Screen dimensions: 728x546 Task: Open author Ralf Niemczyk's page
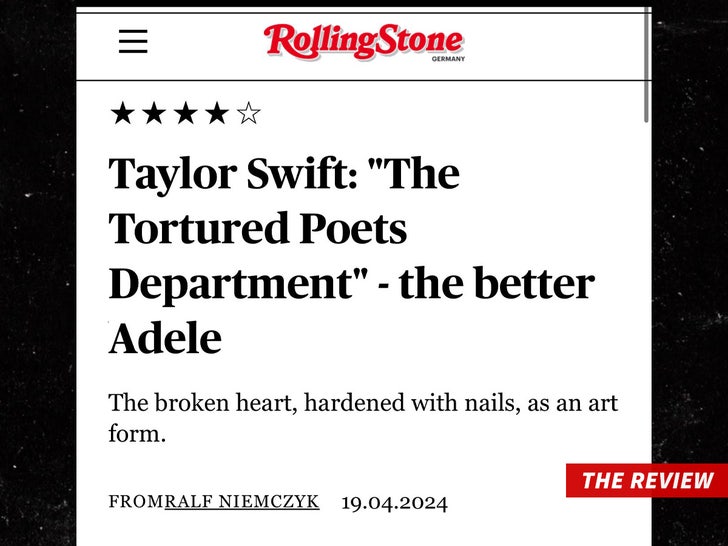pos(242,501)
